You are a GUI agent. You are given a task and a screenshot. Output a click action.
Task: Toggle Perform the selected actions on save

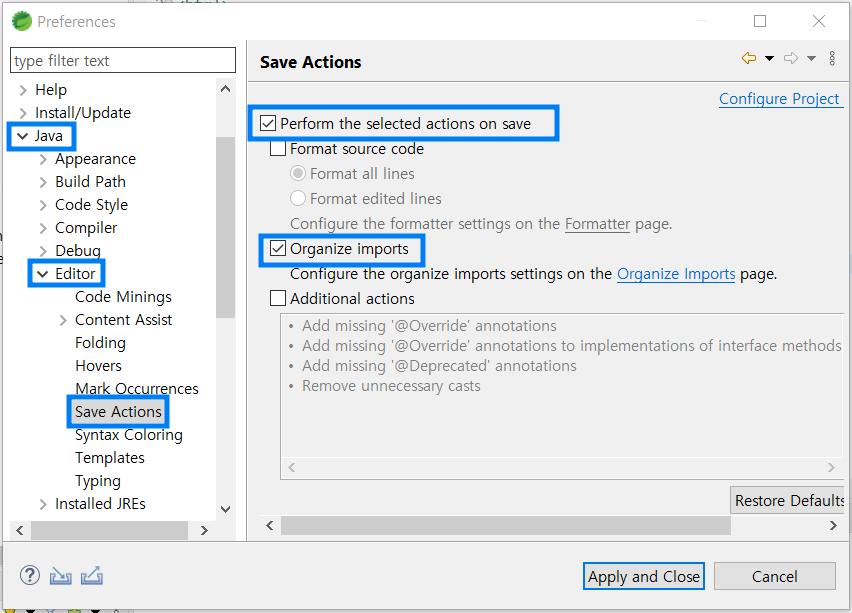click(x=268, y=123)
